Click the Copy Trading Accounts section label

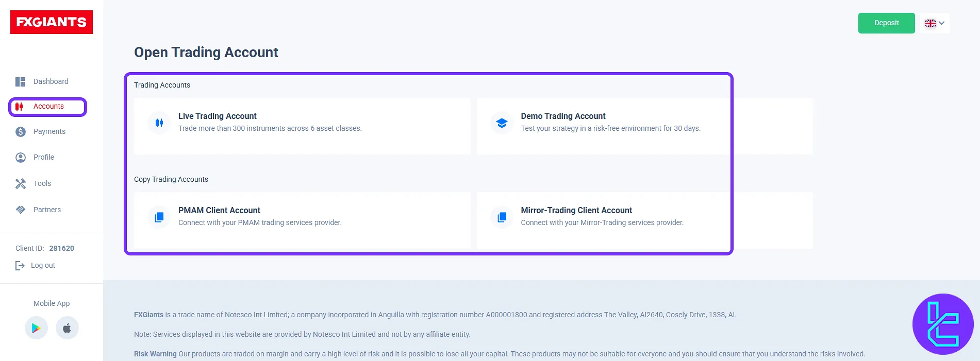171,179
